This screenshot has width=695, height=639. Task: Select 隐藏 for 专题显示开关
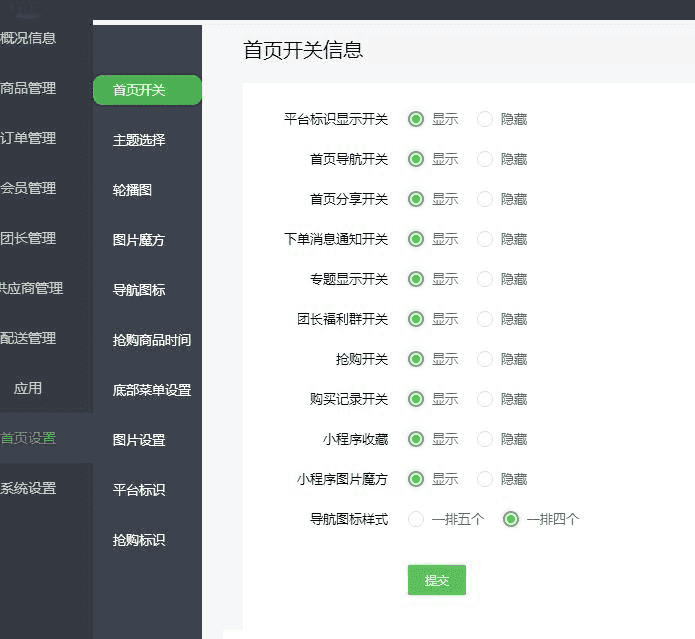coord(485,279)
